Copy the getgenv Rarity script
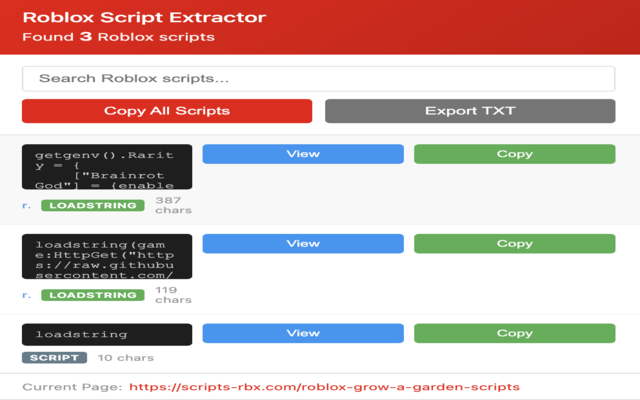This screenshot has width=640, height=400. click(515, 154)
